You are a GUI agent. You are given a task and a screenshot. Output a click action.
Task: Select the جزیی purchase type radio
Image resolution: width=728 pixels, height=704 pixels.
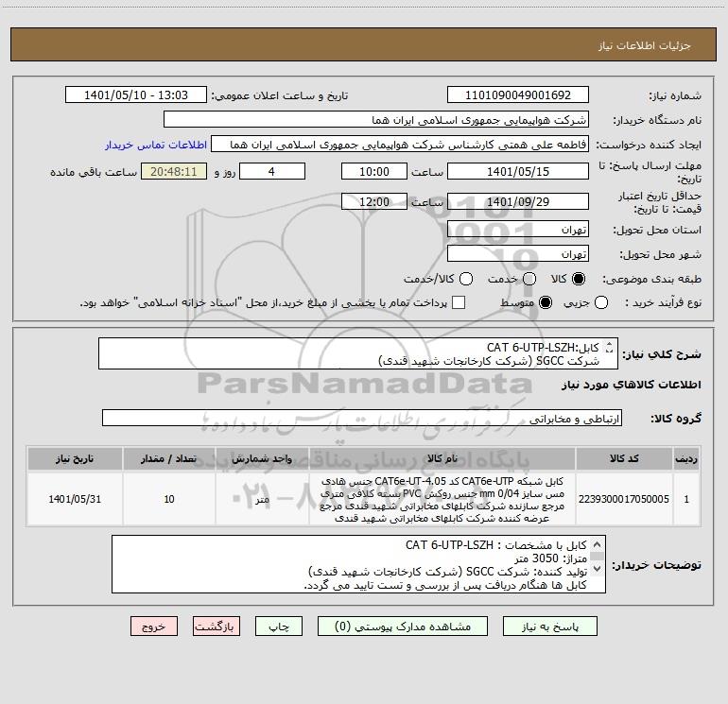[601, 302]
